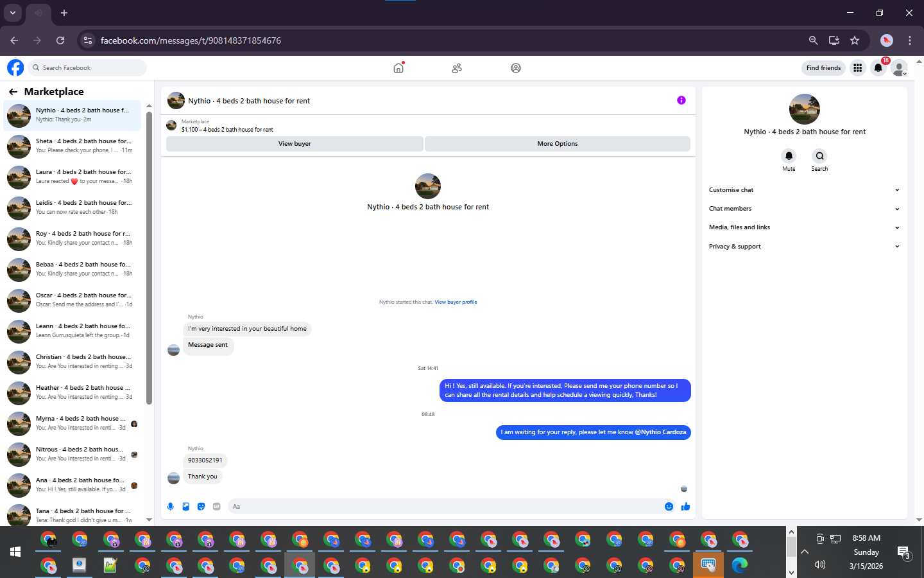Click the conversation list scrollbar
The height and width of the screenshot is (578, 924).
[x=149, y=258]
